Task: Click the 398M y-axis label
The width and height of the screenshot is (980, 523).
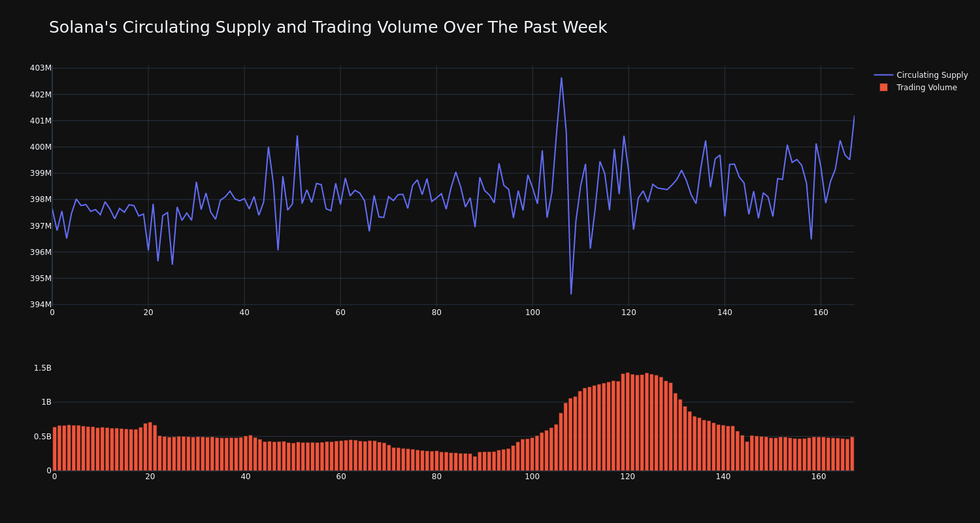Action: pos(41,199)
